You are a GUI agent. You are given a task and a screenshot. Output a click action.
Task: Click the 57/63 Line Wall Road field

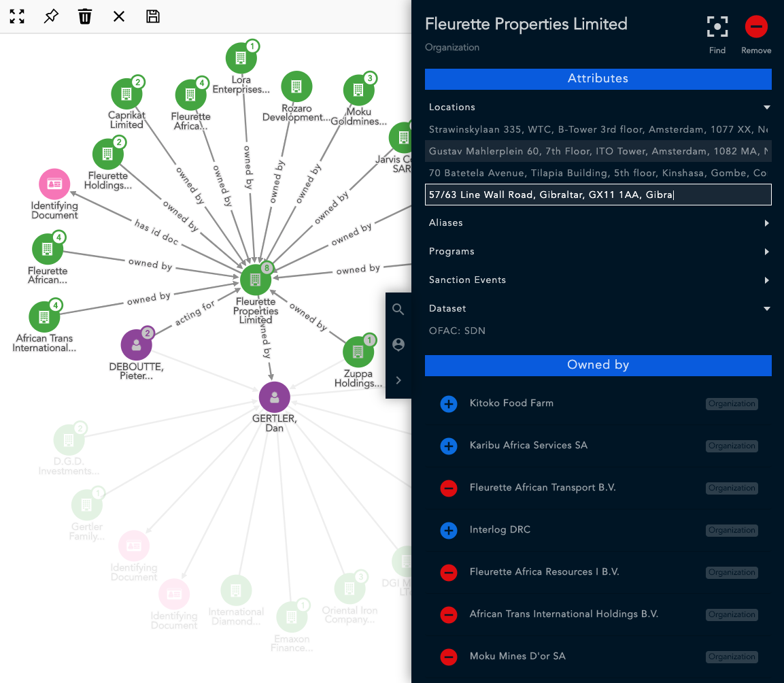coord(598,195)
